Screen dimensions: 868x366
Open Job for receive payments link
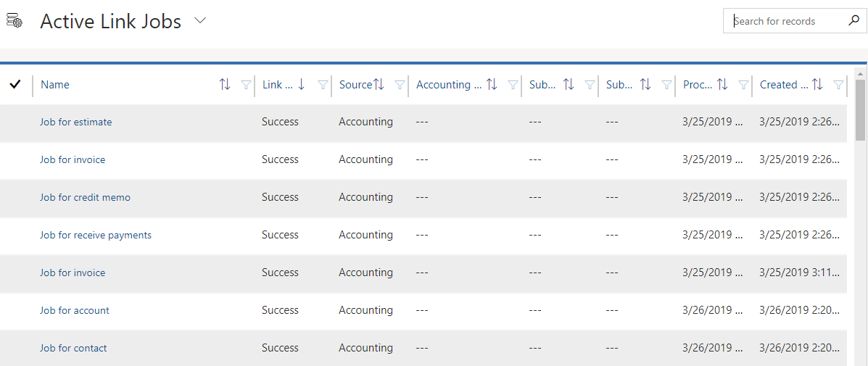(x=96, y=235)
